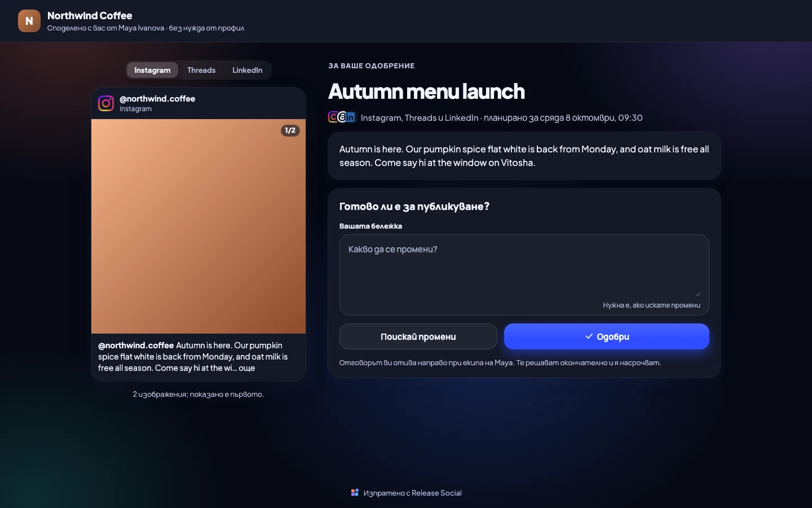Click the Northwind Coffee title text
This screenshot has width=812, height=508.
pos(90,15)
